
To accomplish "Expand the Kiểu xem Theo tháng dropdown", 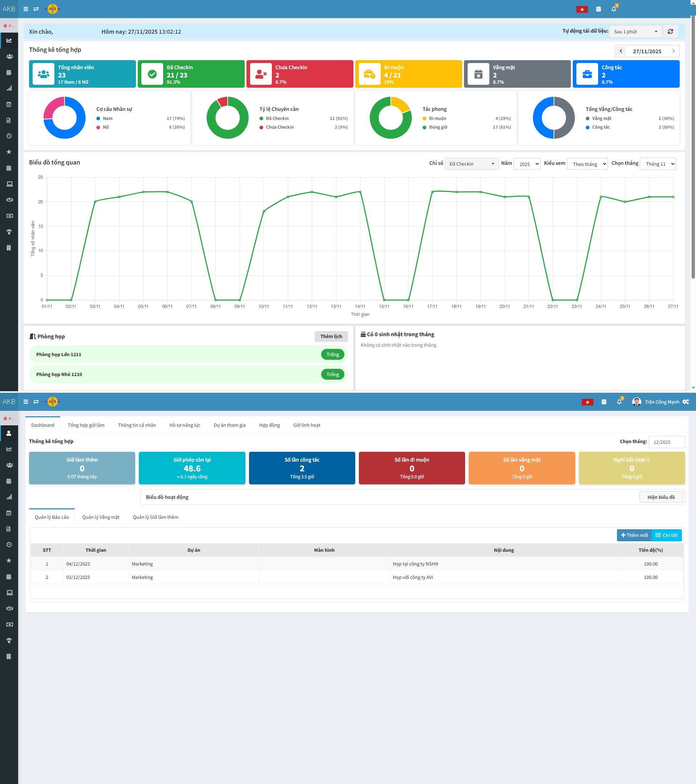I will click(x=587, y=164).
